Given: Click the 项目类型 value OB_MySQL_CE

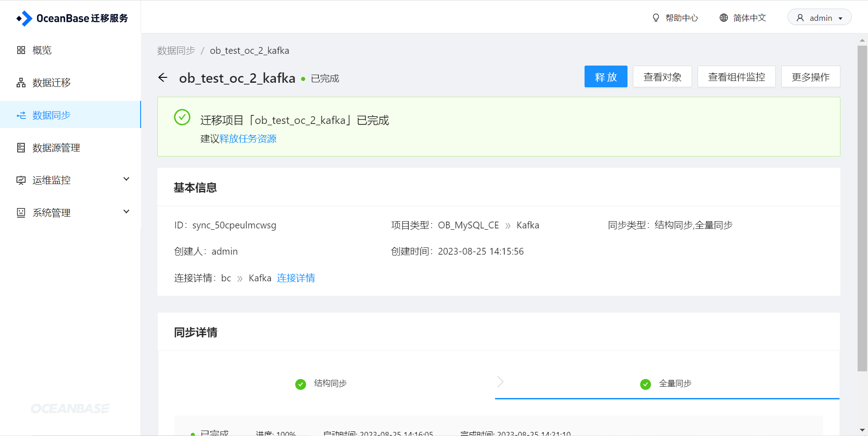Looking at the screenshot, I should (468, 225).
